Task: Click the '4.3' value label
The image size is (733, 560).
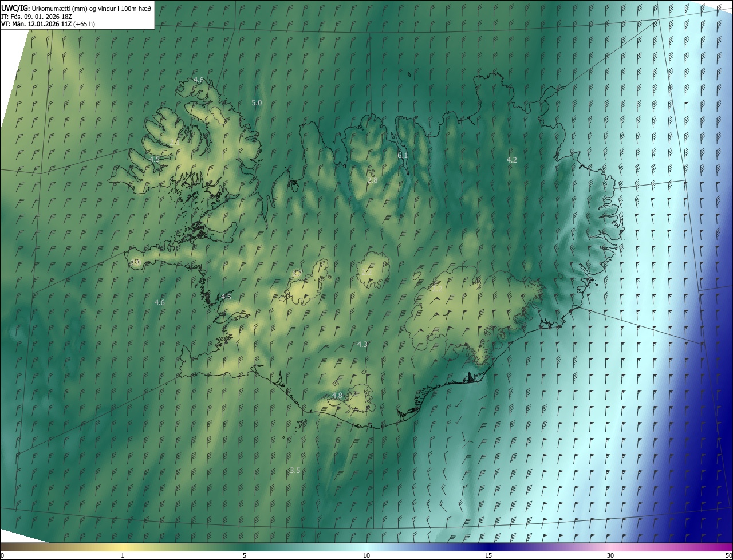Action: coord(362,345)
